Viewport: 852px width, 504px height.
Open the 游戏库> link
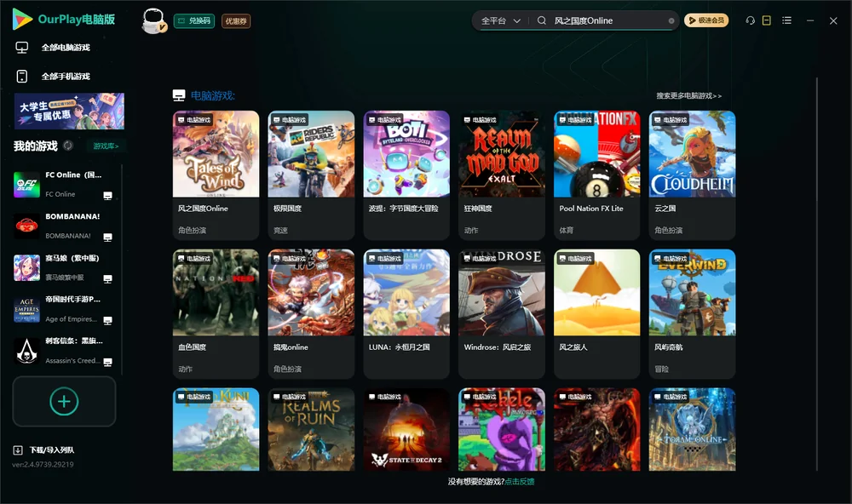click(106, 146)
